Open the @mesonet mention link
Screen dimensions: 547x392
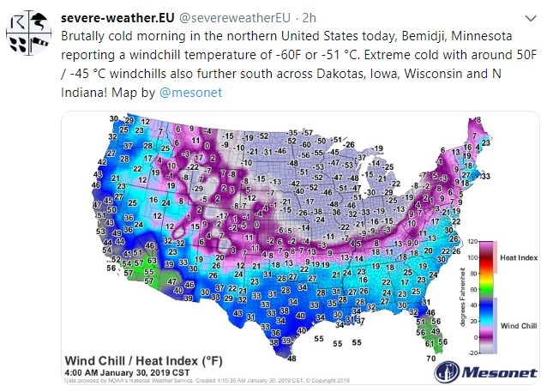[x=190, y=93]
